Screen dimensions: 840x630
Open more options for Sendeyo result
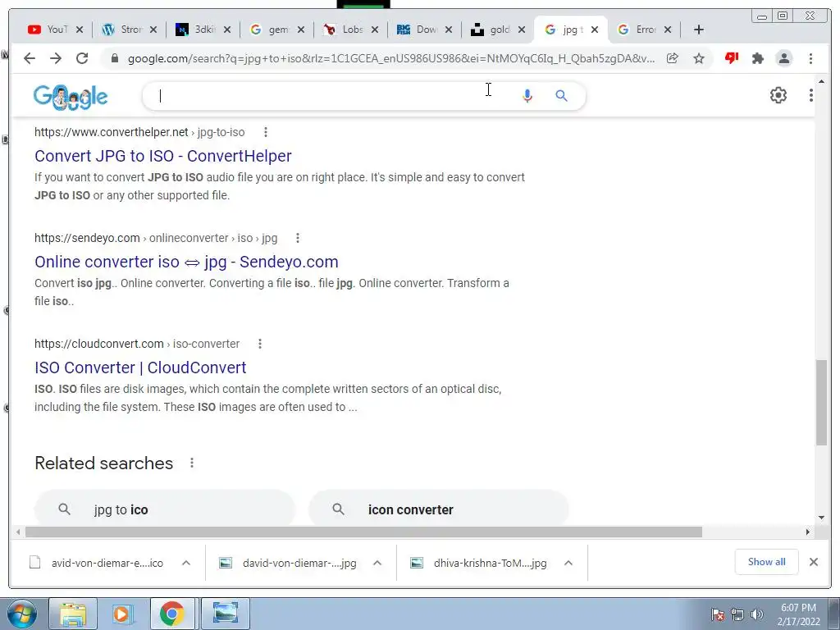coord(298,238)
